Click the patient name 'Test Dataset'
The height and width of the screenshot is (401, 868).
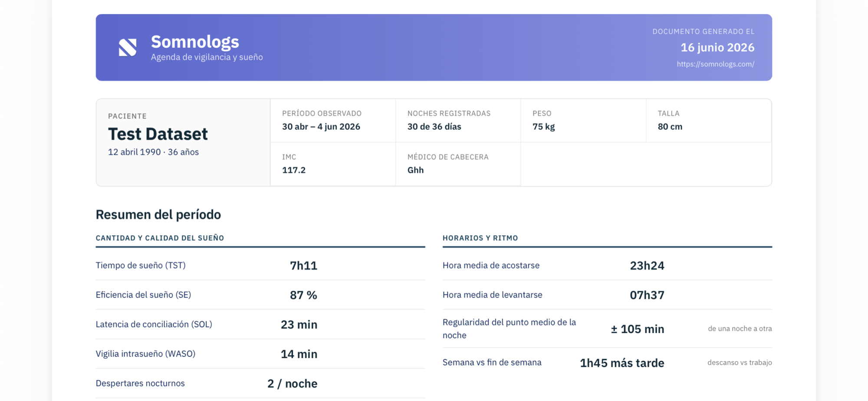[158, 134]
